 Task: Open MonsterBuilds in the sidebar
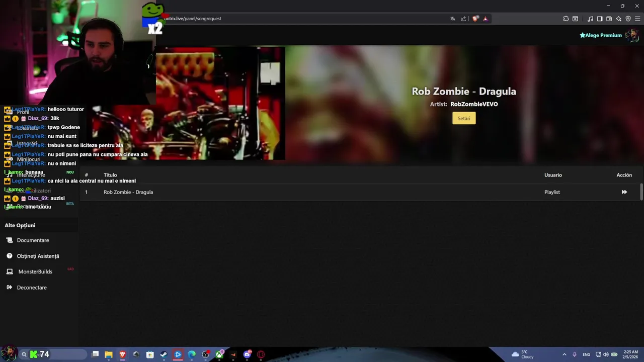coord(35,271)
